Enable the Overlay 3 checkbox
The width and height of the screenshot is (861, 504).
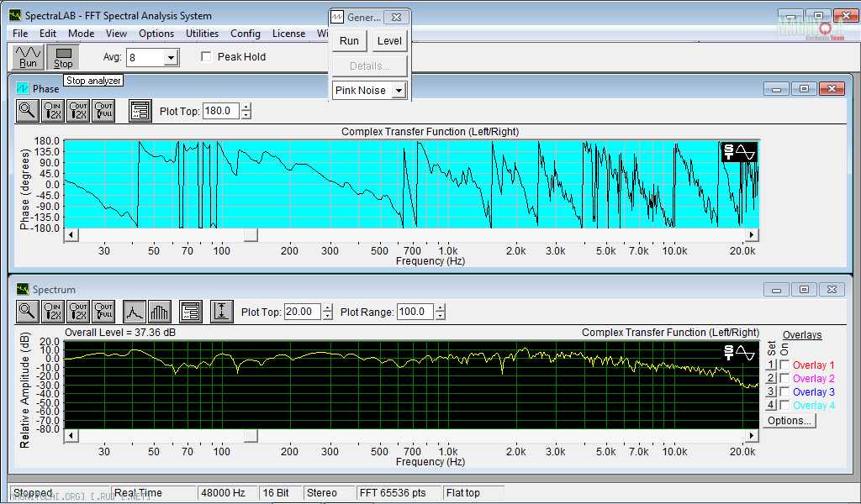785,391
